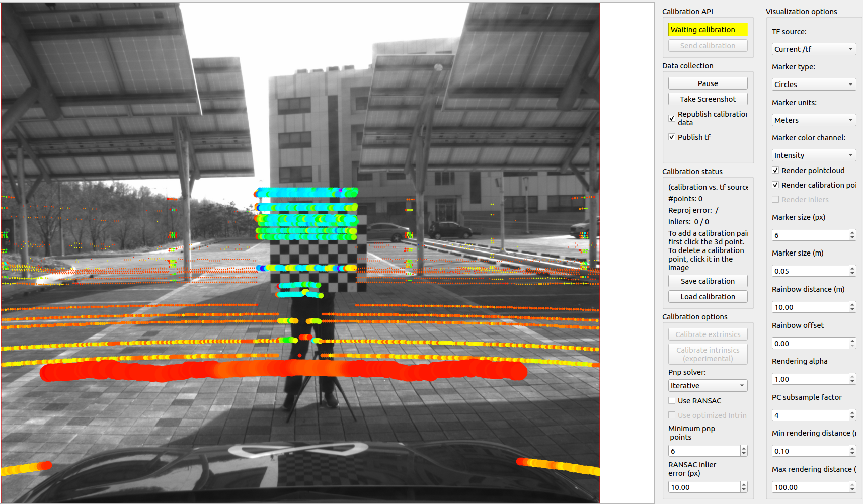Disable the Publish tf option

[671, 136]
